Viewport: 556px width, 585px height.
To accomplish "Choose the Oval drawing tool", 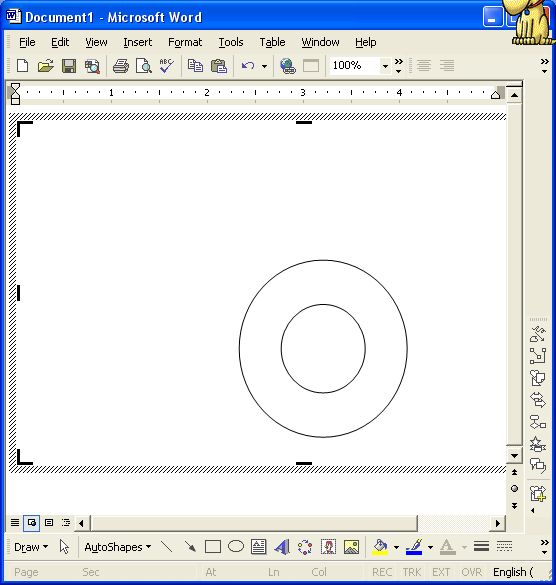I will click(236, 547).
